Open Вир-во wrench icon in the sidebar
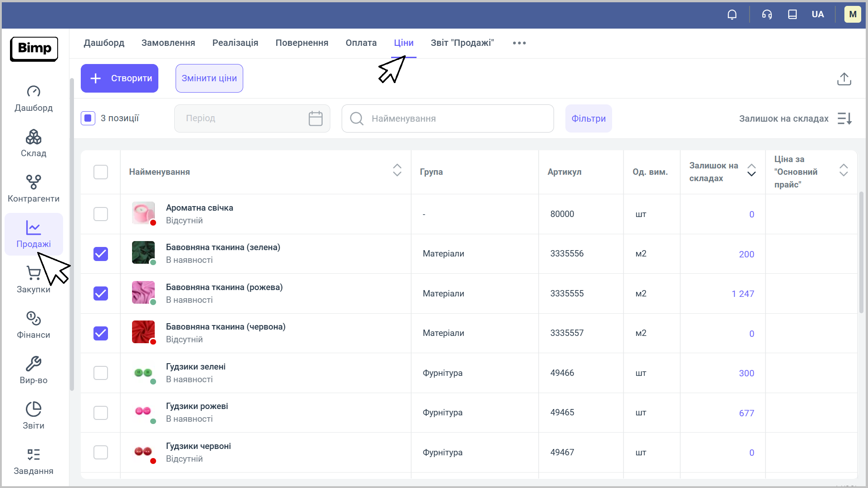This screenshot has width=868, height=488. pos(34,370)
